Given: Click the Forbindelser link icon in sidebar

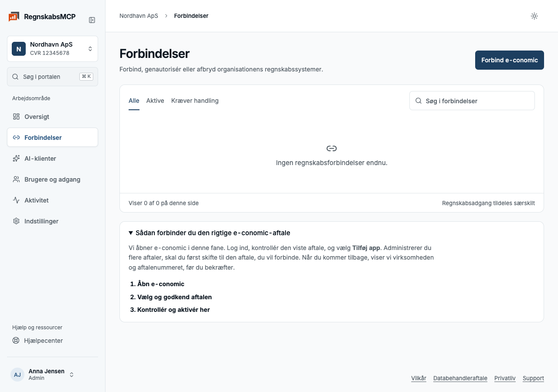Looking at the screenshot, I should point(16,138).
